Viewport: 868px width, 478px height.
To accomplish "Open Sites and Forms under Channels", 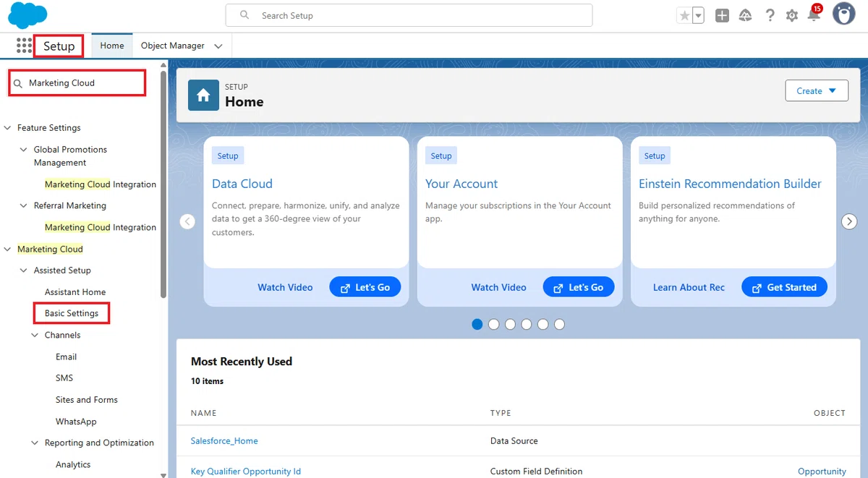I will (x=87, y=400).
